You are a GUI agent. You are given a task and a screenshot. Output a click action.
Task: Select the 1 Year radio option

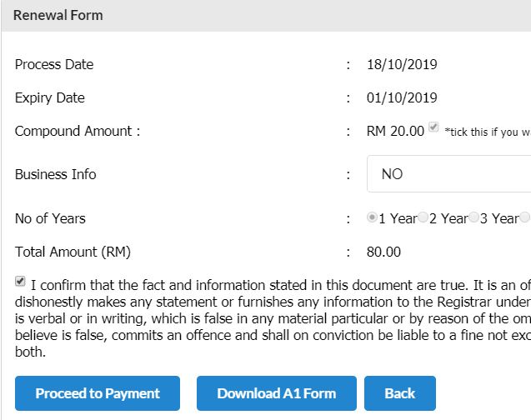click(372, 217)
